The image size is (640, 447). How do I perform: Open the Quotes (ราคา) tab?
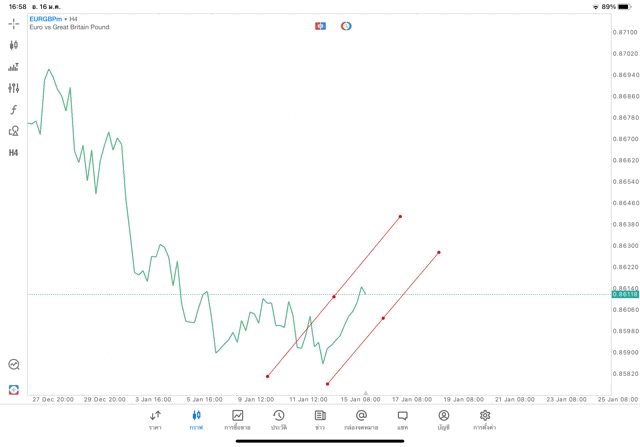pyautogui.click(x=155, y=419)
